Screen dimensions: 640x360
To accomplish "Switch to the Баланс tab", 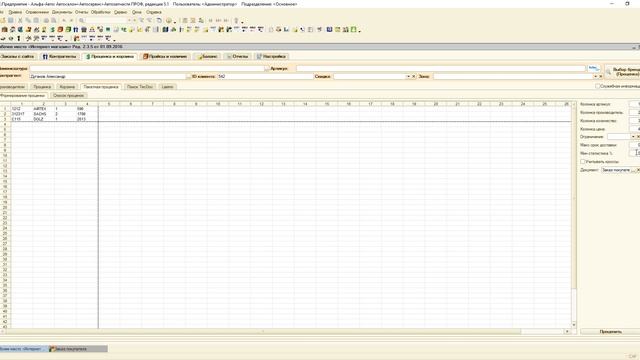I will click(x=207, y=56).
